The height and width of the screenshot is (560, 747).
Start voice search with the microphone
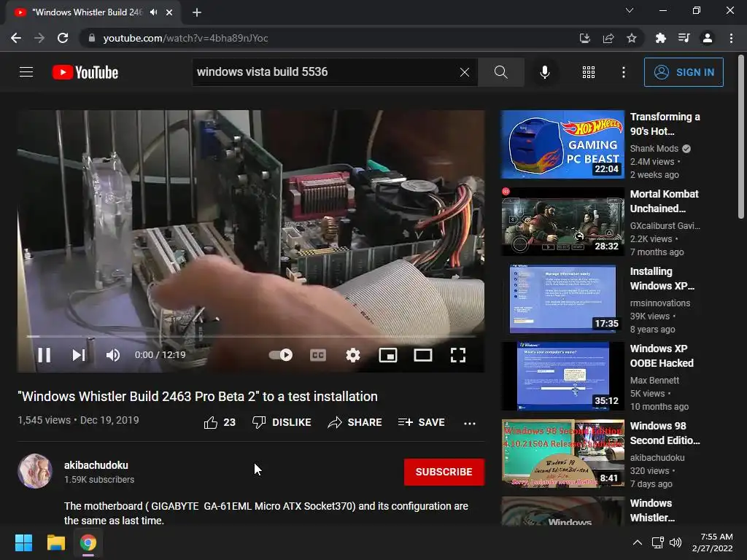coord(544,72)
